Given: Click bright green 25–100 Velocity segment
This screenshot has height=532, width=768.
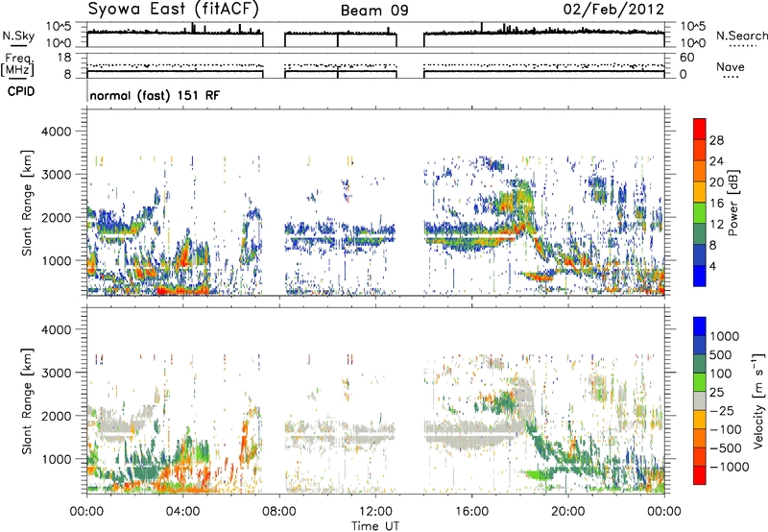Looking at the screenshot, I should click(700, 381).
